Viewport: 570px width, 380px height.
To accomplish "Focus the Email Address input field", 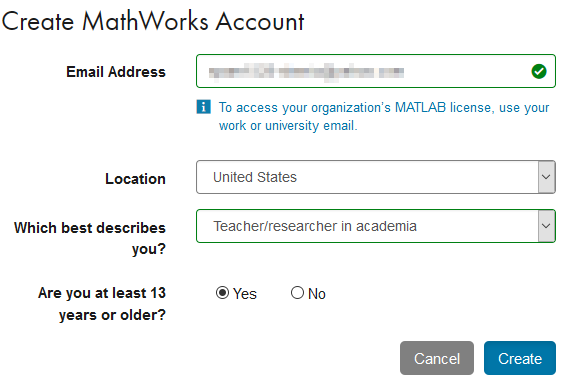I will [376, 71].
